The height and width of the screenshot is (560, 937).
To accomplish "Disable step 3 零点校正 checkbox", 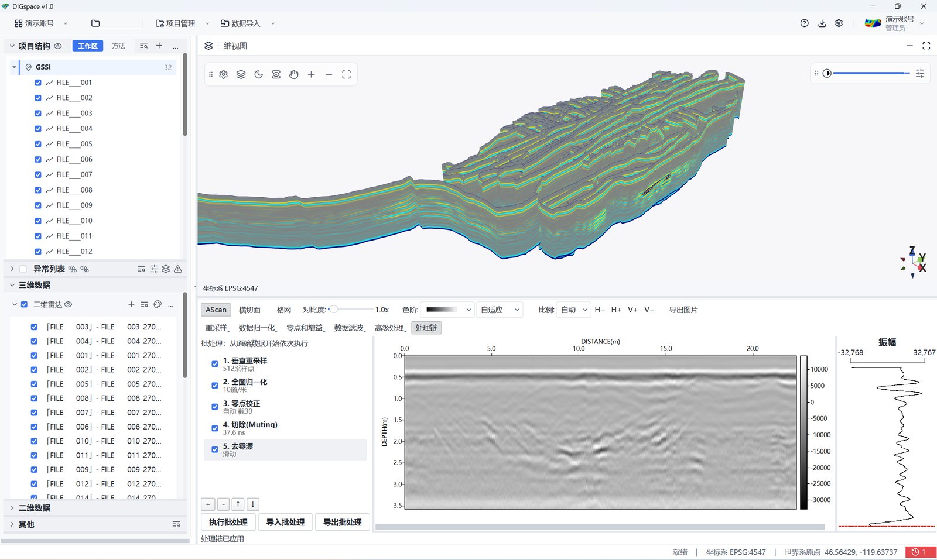I will [215, 407].
